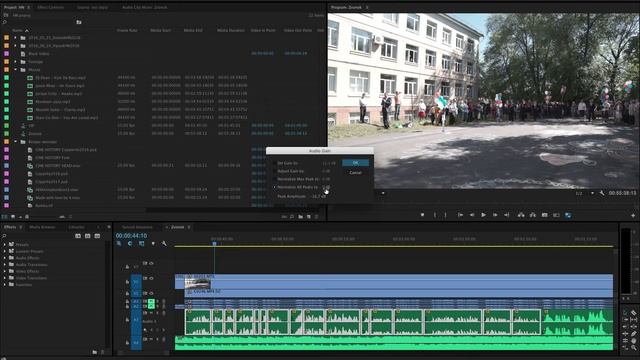640x360 pixels.
Task: Click the Normalize All Peaks value field
Action: [326, 187]
